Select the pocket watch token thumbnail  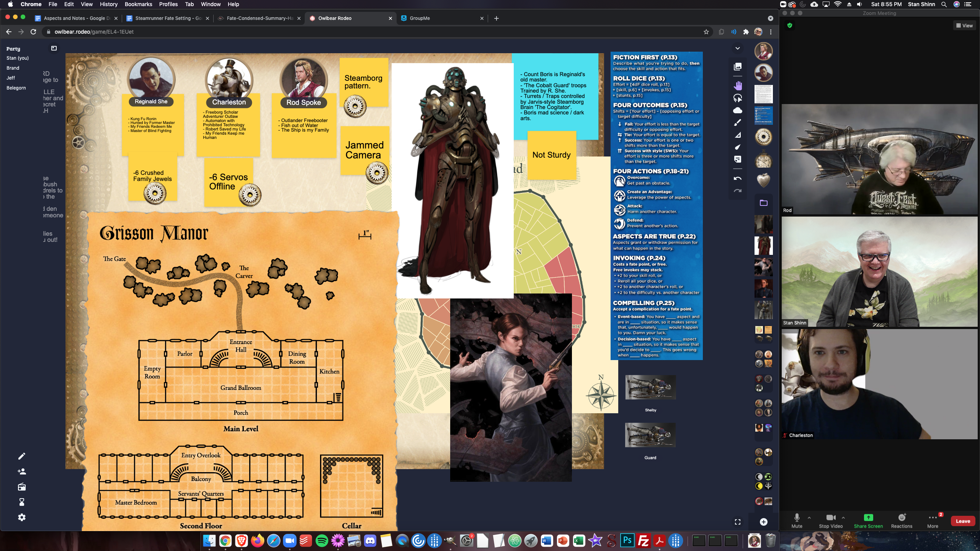pyautogui.click(x=763, y=160)
